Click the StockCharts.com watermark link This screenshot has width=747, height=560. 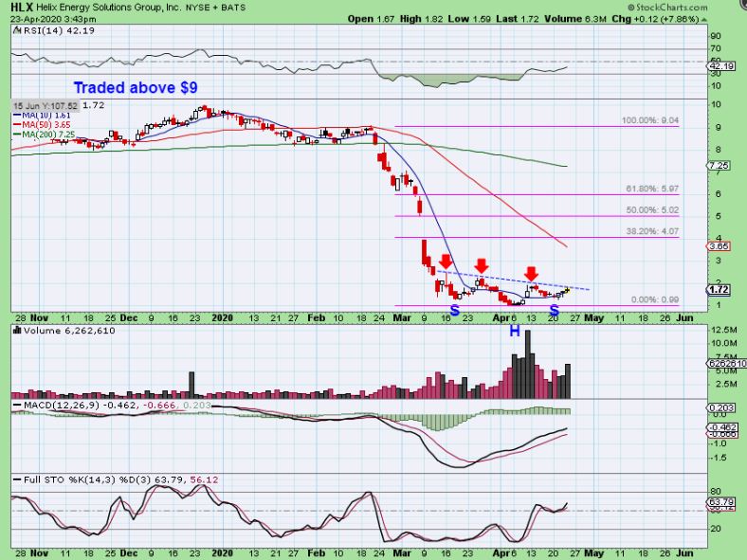click(x=667, y=8)
